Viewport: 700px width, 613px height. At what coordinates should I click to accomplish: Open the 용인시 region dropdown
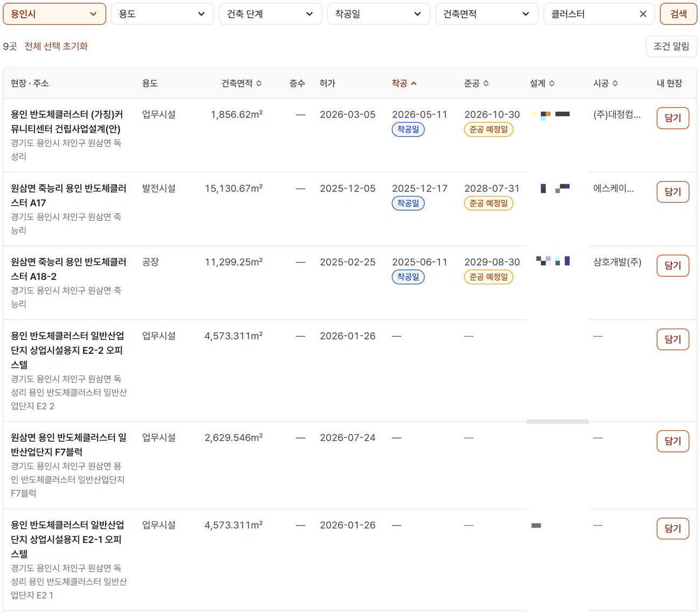coord(54,14)
